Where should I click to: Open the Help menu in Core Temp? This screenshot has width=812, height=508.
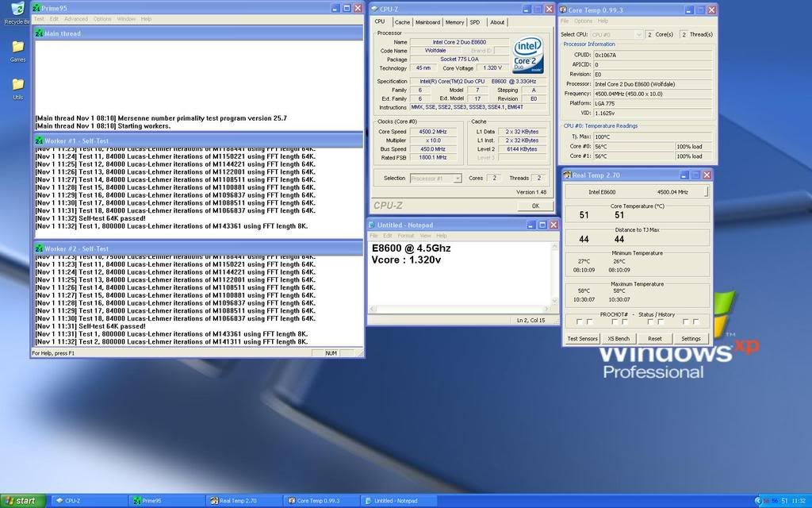[x=603, y=21]
